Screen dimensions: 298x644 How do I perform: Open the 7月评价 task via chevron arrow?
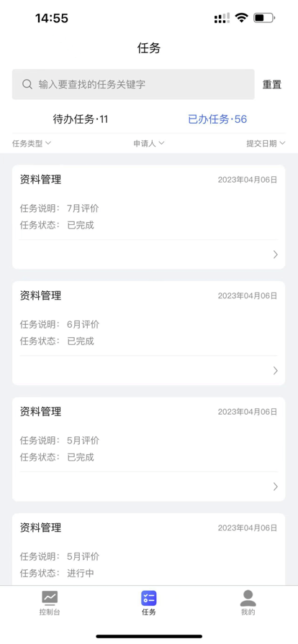point(276,254)
